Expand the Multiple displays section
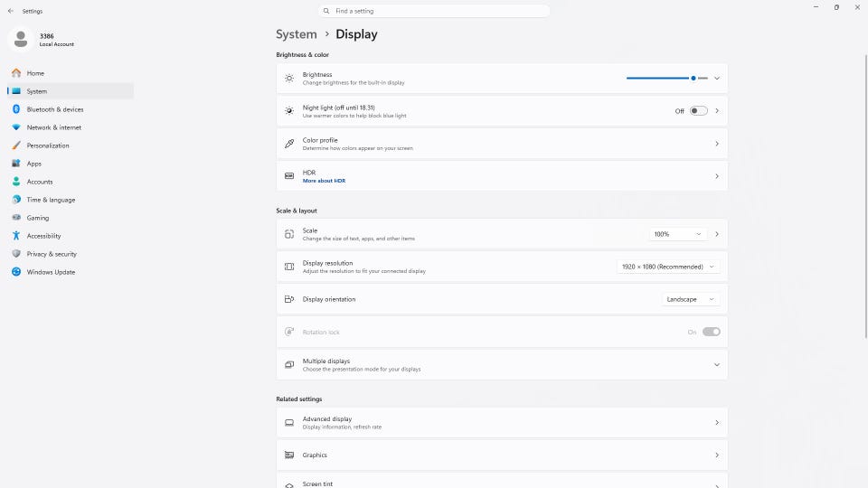868x488 pixels. pos(717,364)
